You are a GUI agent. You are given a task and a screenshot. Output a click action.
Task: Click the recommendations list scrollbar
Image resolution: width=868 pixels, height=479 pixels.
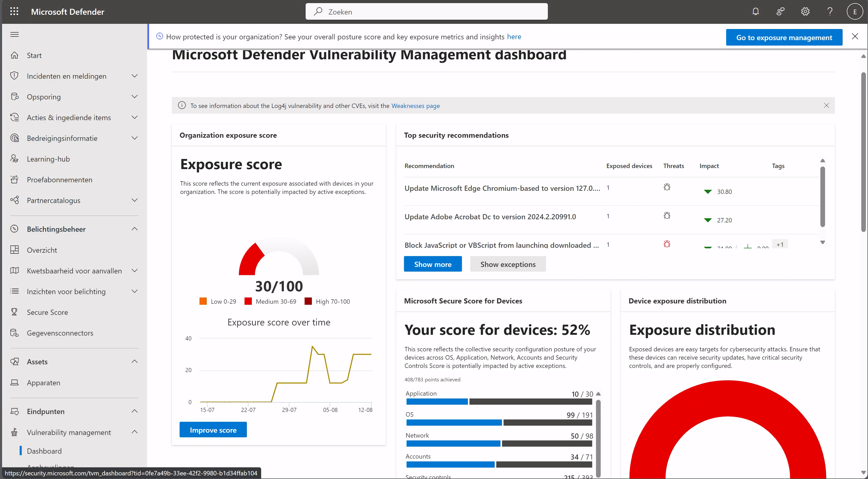[x=822, y=197]
